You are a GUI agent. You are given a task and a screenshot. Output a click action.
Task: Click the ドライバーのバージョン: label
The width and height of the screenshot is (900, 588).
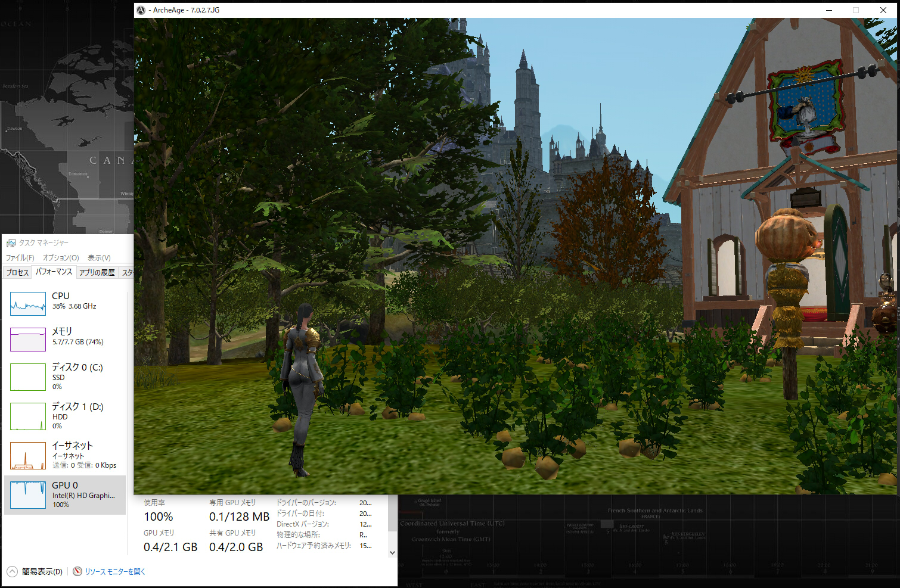[306, 503]
